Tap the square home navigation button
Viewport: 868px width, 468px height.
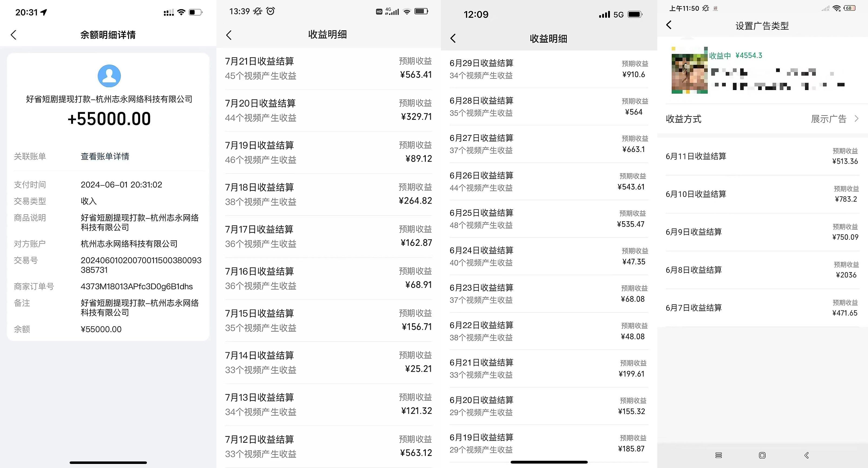click(762, 455)
